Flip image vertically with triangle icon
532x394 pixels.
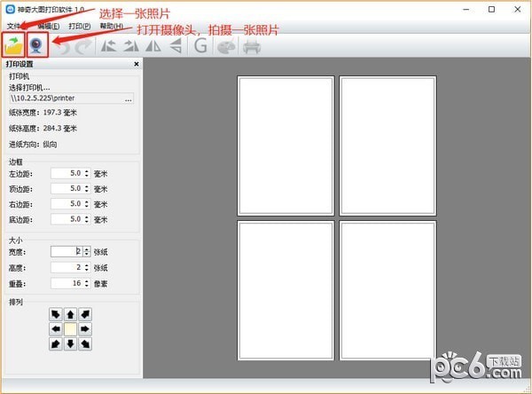(x=176, y=46)
